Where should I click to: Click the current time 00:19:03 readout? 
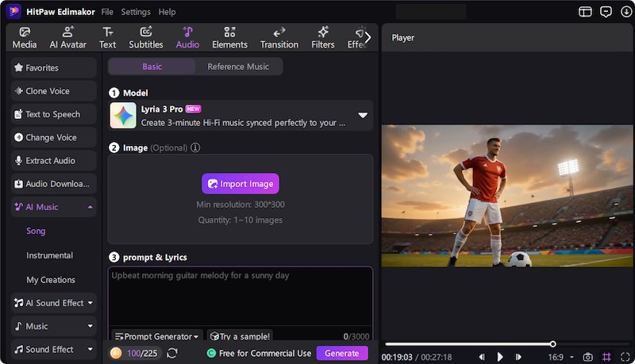pos(396,357)
